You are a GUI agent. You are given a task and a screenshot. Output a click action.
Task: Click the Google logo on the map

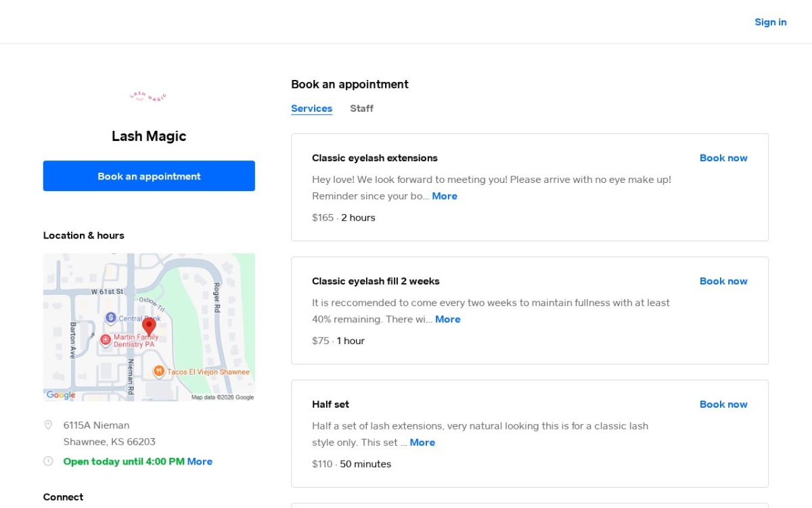61,395
